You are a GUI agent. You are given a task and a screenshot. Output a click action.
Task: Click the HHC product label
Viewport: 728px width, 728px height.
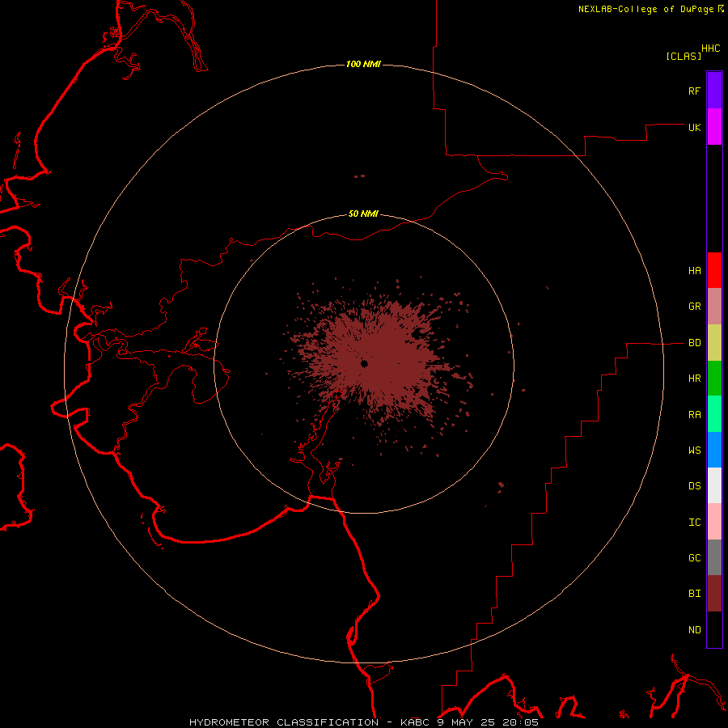coord(711,49)
